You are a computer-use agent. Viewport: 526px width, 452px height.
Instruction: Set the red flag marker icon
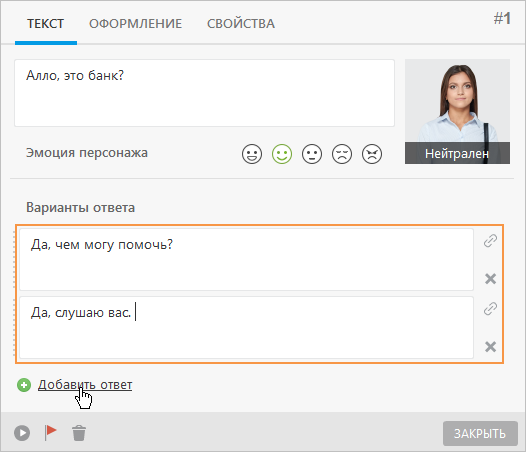coord(50,433)
